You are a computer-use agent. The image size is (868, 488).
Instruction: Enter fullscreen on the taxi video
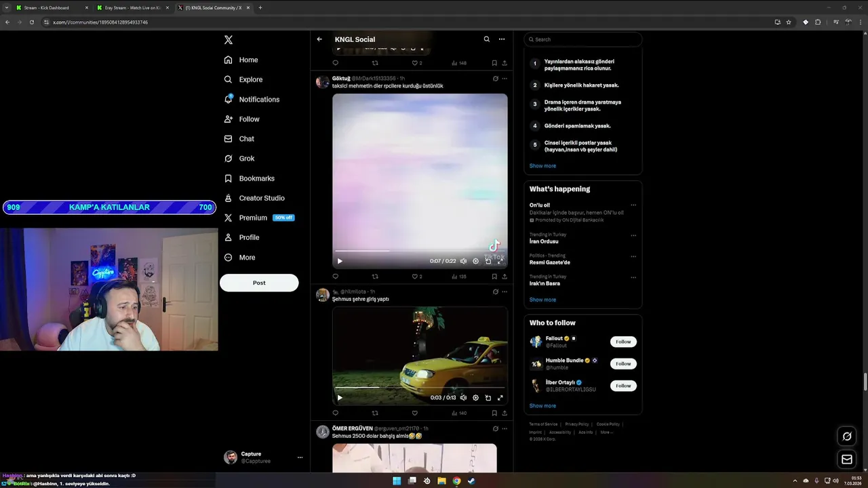(500, 398)
